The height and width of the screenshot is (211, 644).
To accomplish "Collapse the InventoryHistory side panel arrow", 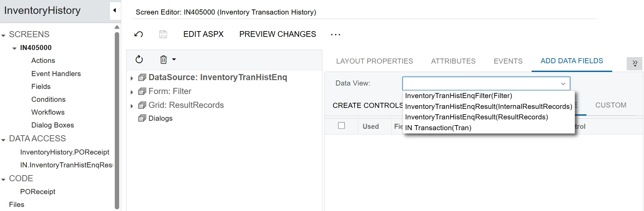I will coord(115,10).
